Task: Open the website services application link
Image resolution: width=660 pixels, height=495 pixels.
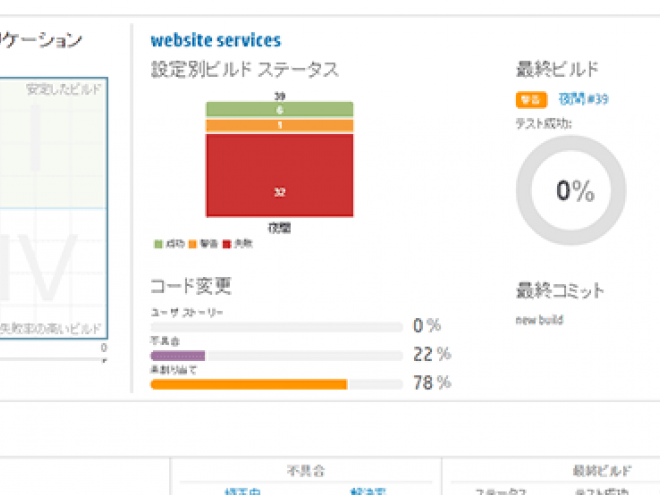Action: (216, 40)
